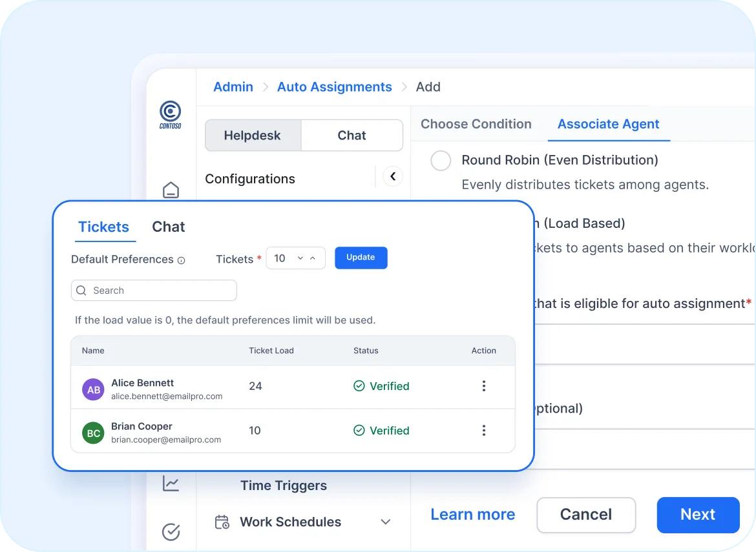Image resolution: width=756 pixels, height=552 pixels.
Task: Click Alice Bennett's AB avatar
Action: pyautogui.click(x=93, y=390)
